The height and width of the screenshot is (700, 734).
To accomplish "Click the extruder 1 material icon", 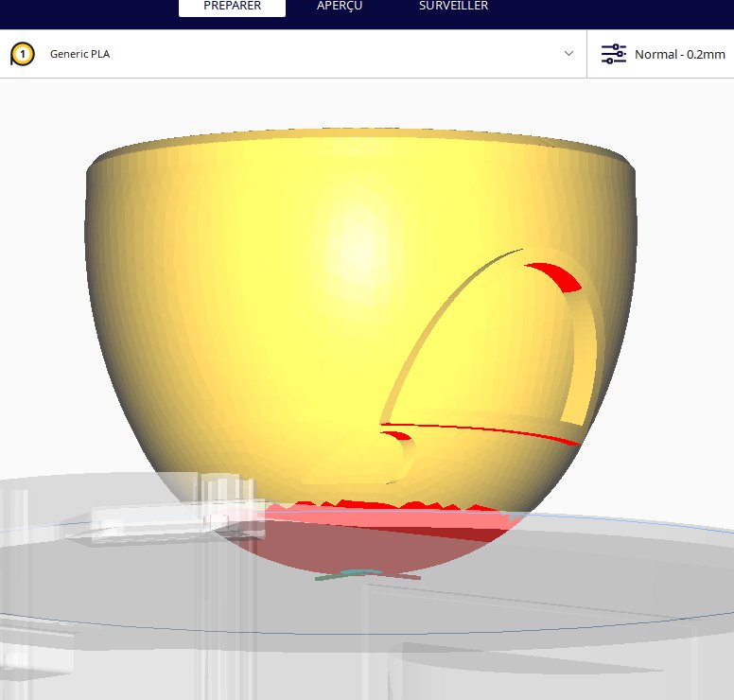I will 22,54.
